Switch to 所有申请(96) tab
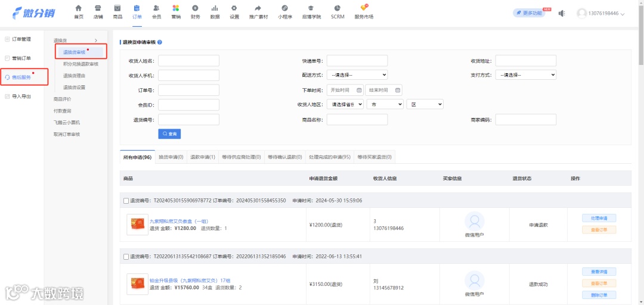644x305 pixels. click(x=137, y=157)
